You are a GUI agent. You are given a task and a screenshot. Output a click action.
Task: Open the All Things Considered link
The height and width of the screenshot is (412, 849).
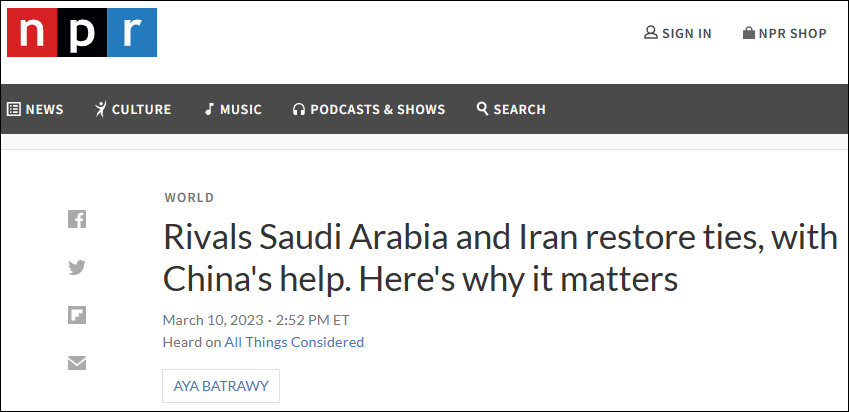294,342
